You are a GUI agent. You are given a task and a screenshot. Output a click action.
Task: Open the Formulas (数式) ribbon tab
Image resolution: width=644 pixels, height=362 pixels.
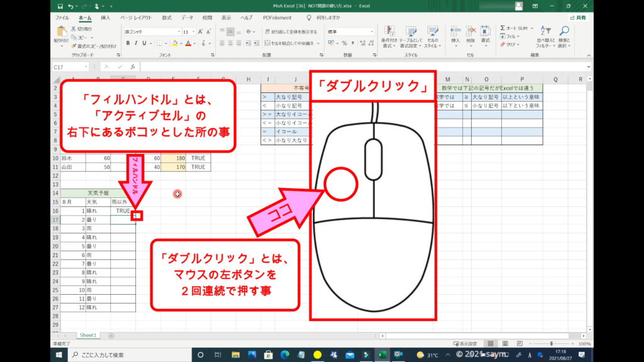166,18
